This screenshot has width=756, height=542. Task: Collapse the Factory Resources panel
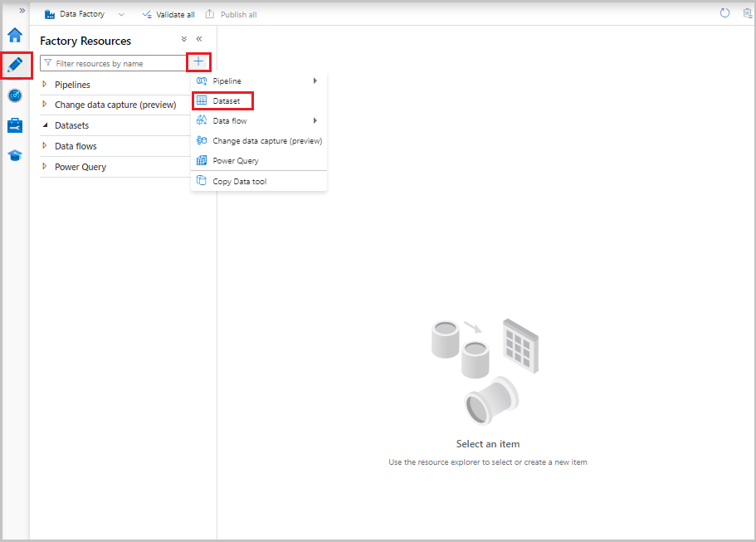pyautogui.click(x=199, y=39)
